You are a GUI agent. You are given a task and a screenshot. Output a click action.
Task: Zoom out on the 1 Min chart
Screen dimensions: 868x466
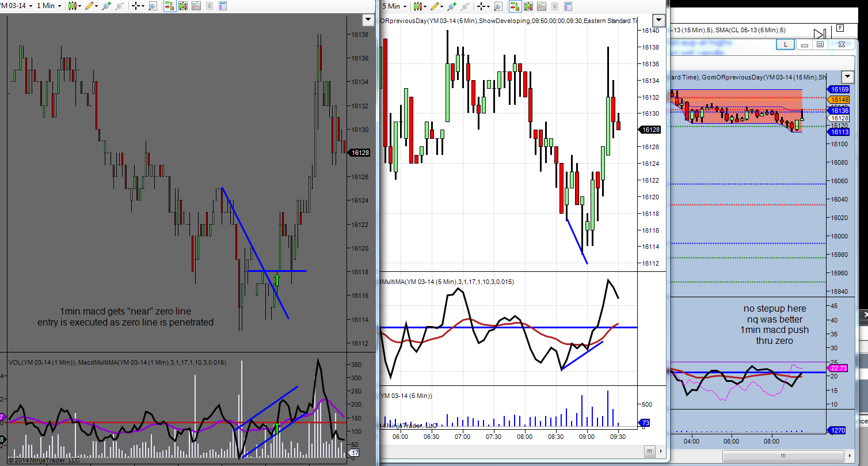pyautogui.click(x=120, y=6)
